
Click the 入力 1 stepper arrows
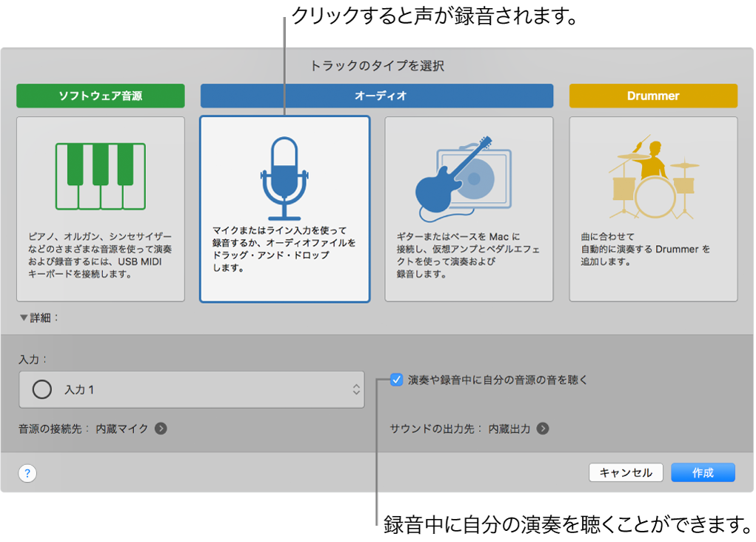coord(355,389)
